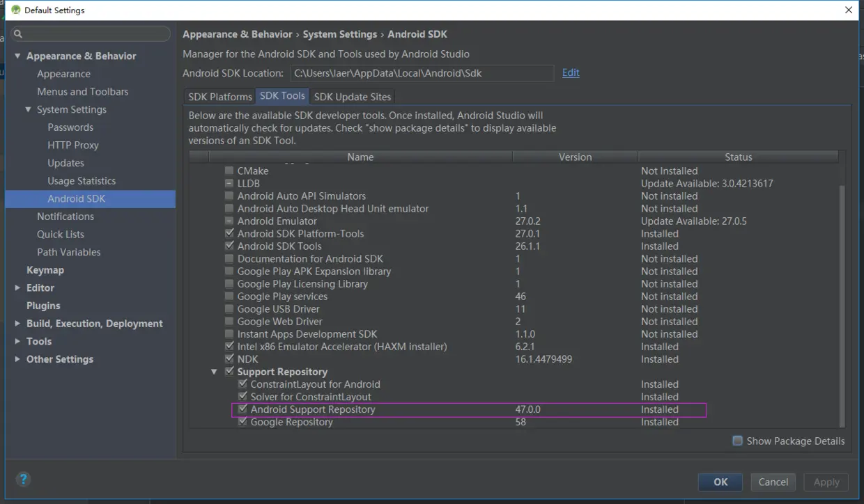This screenshot has height=504, width=864.
Task: Enable Show Package Details checkbox
Action: [737, 441]
